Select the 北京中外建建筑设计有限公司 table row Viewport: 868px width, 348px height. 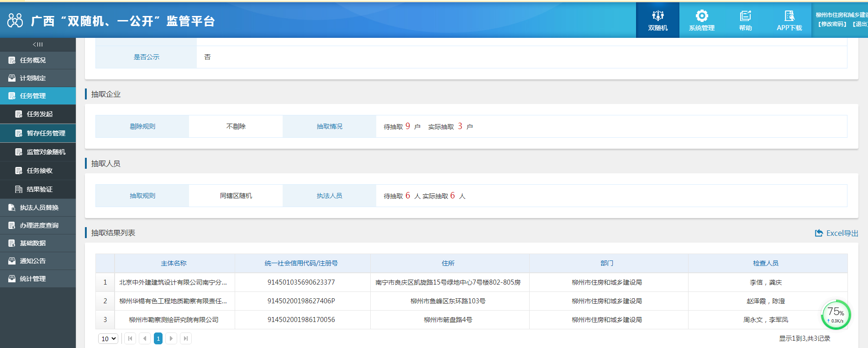tap(173, 282)
